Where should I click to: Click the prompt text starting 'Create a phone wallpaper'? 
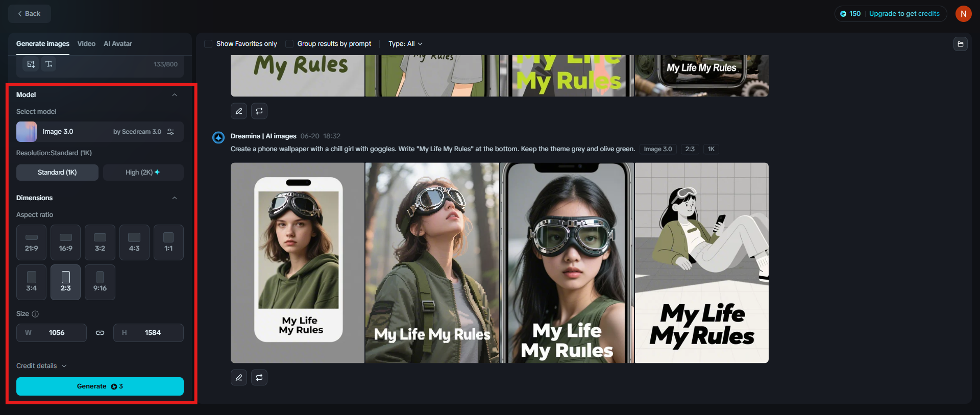pos(433,149)
